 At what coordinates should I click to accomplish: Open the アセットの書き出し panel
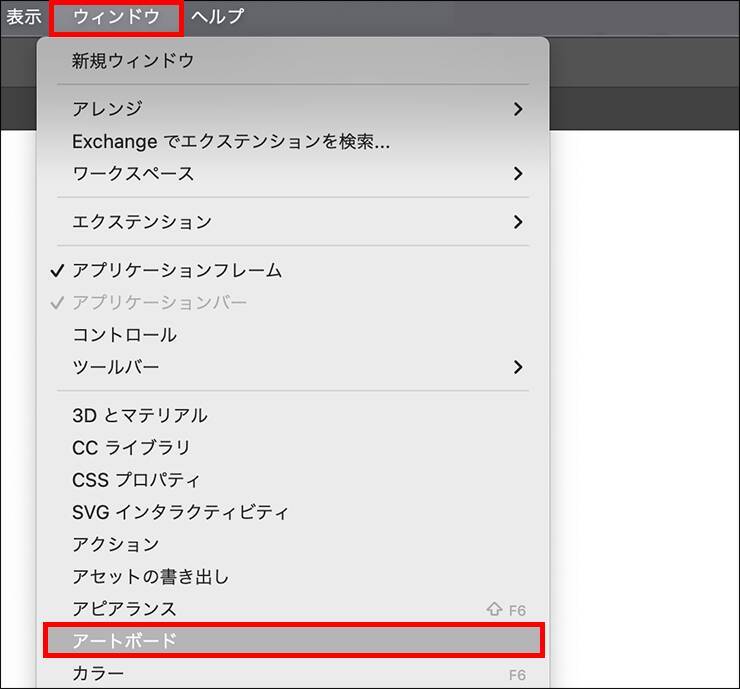[151, 576]
